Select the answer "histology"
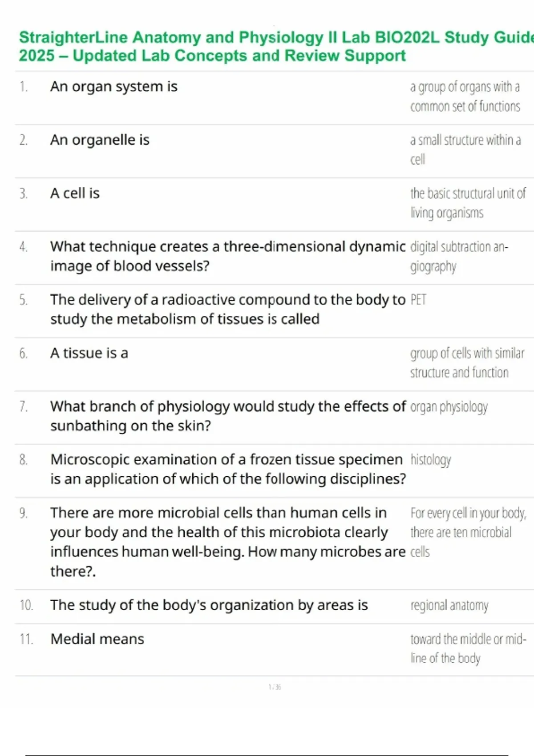The height and width of the screenshot is (756, 534). (431, 460)
